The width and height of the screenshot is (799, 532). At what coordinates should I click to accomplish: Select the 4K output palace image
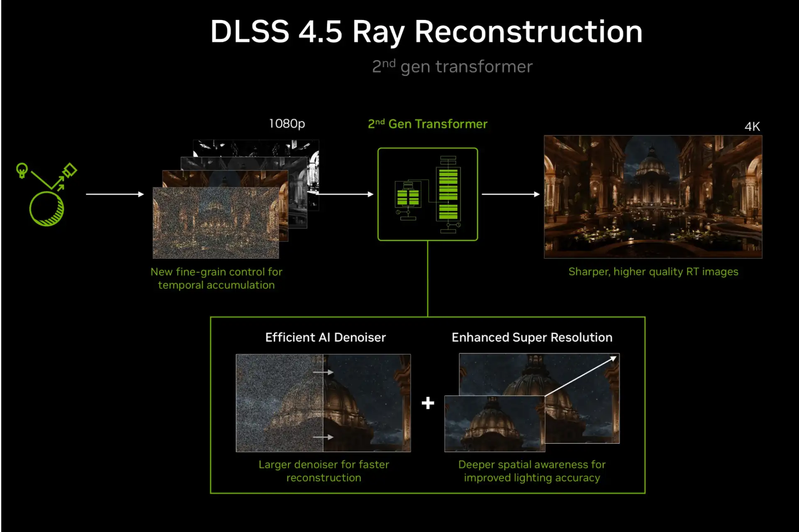pos(653,197)
